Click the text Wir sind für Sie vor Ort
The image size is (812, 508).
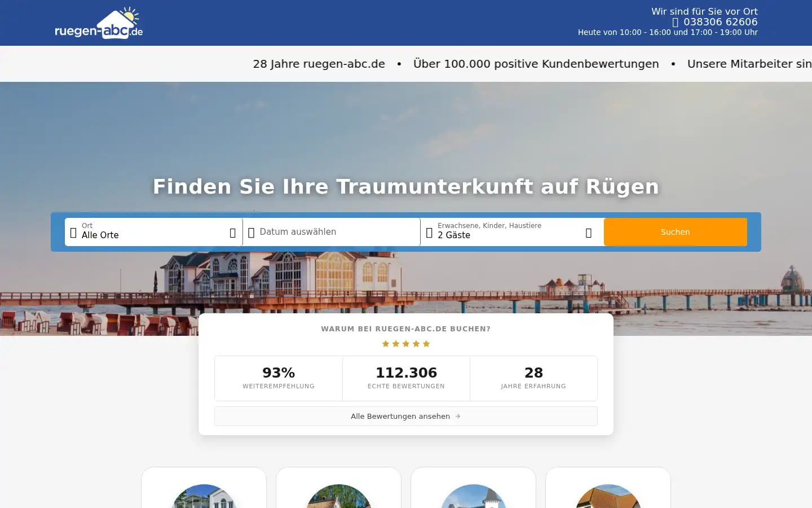click(704, 11)
